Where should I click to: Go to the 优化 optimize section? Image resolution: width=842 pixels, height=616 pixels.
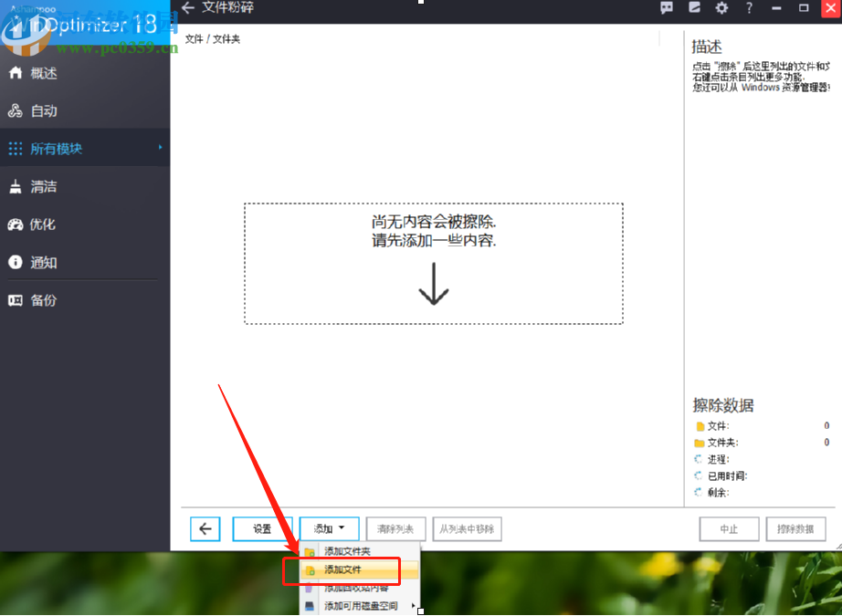[85, 224]
